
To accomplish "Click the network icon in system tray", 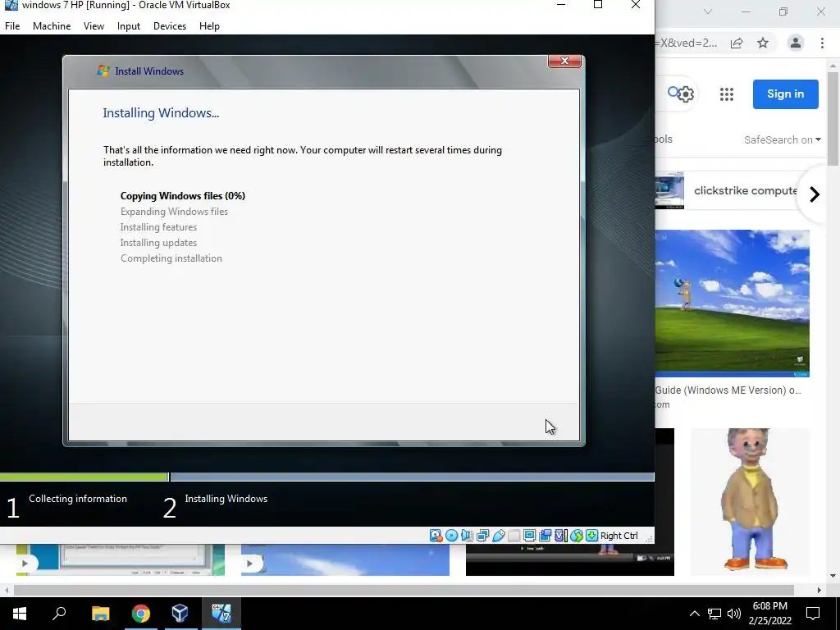I will click(x=714, y=614).
